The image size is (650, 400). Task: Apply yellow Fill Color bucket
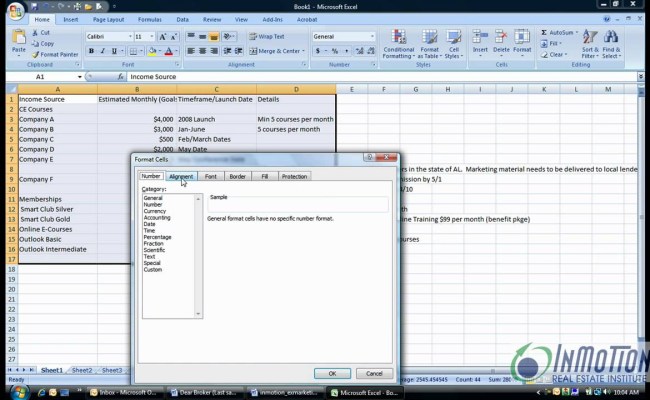[x=152, y=51]
